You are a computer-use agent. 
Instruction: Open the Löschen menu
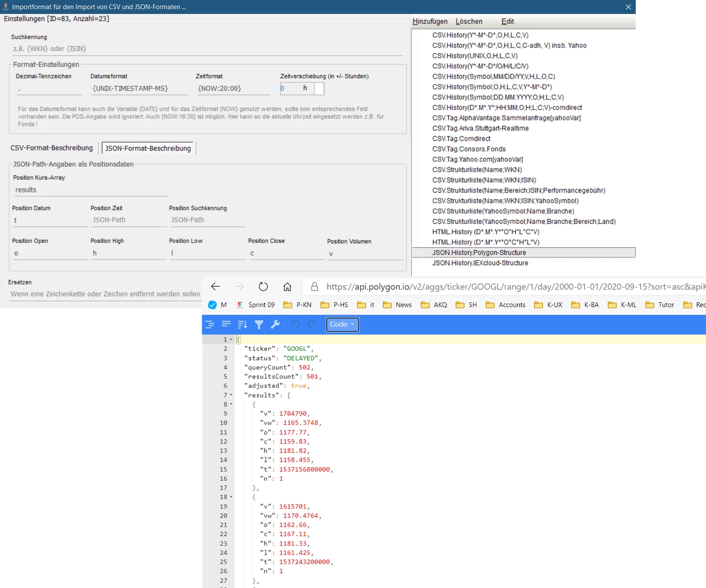point(469,21)
